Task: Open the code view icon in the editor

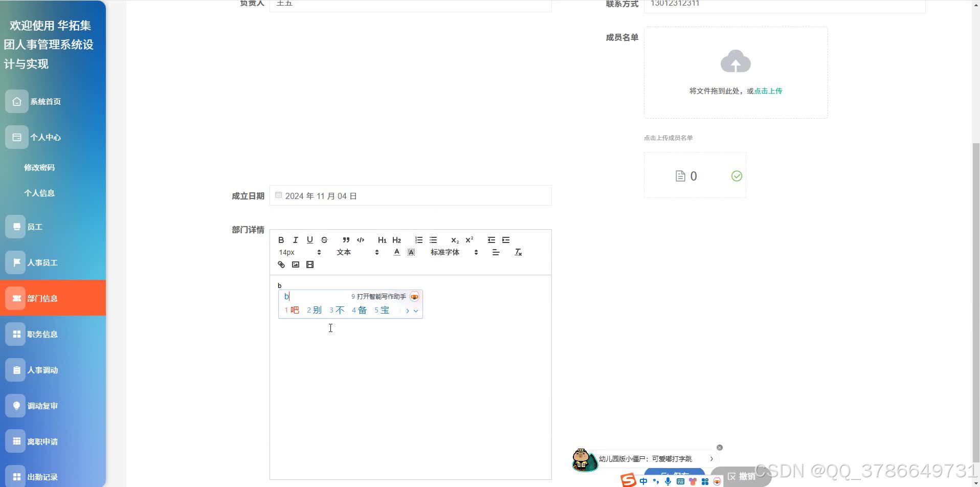Action: point(361,239)
